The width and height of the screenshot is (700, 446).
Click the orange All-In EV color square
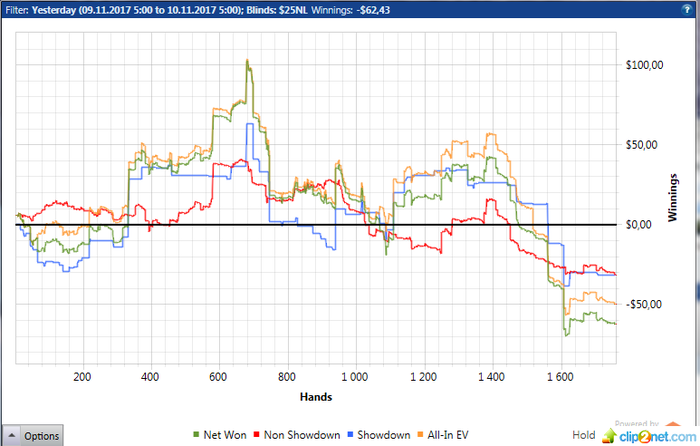pos(420,435)
